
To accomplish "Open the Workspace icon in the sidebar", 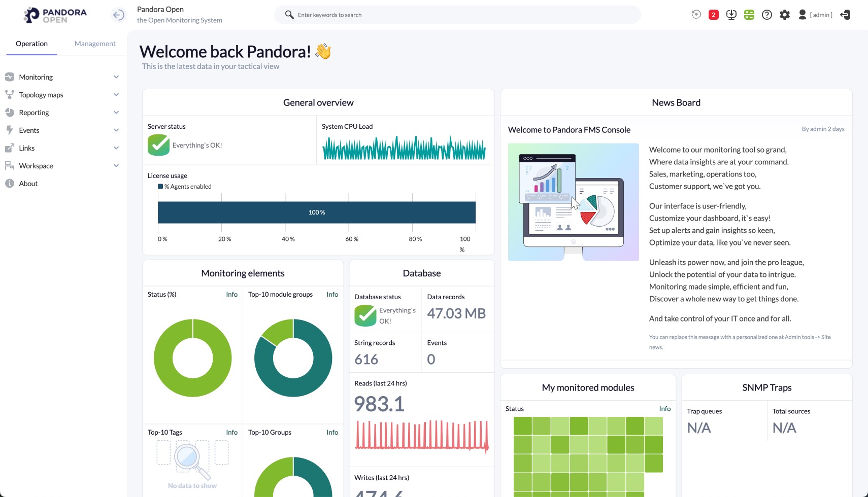I will point(10,165).
